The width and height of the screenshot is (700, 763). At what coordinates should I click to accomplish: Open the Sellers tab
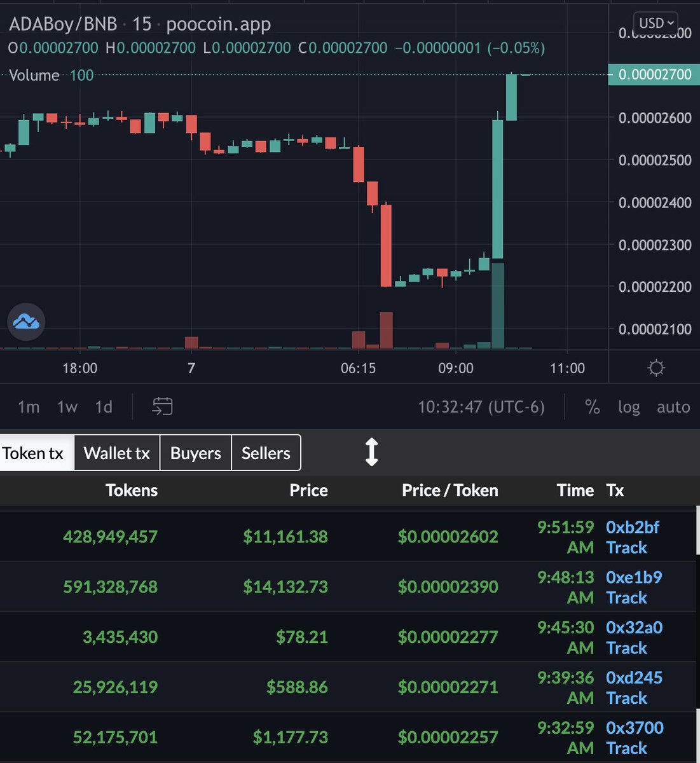[x=265, y=453]
